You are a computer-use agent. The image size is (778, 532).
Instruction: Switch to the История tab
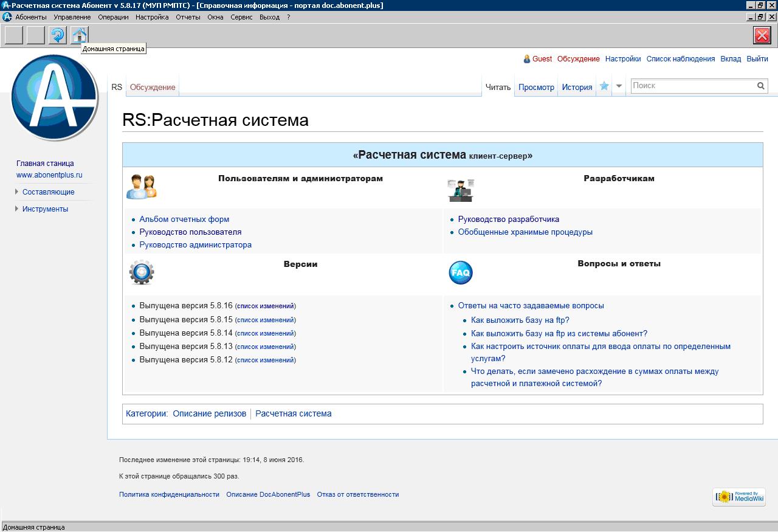pyautogui.click(x=577, y=88)
